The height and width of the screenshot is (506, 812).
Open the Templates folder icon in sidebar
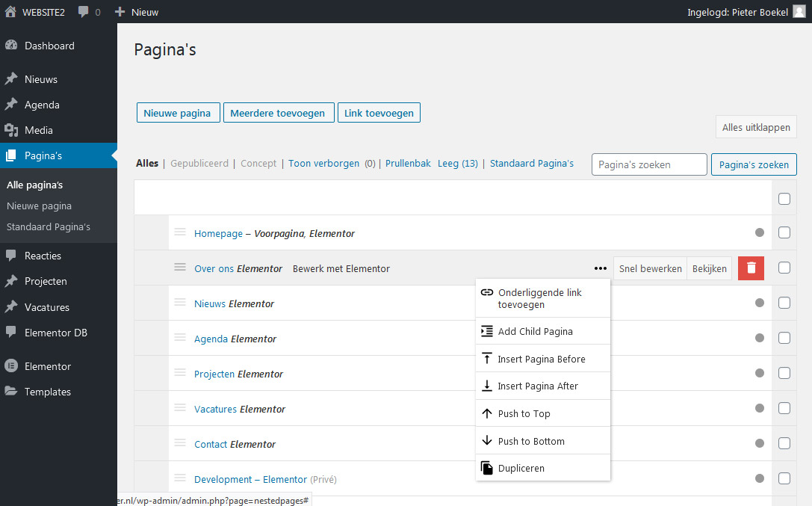click(11, 392)
